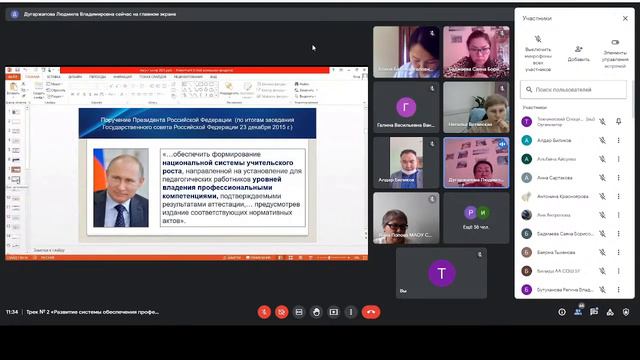Select Анна Сартакова name in list
This screenshot has height=360, width=640.
pos(555,178)
